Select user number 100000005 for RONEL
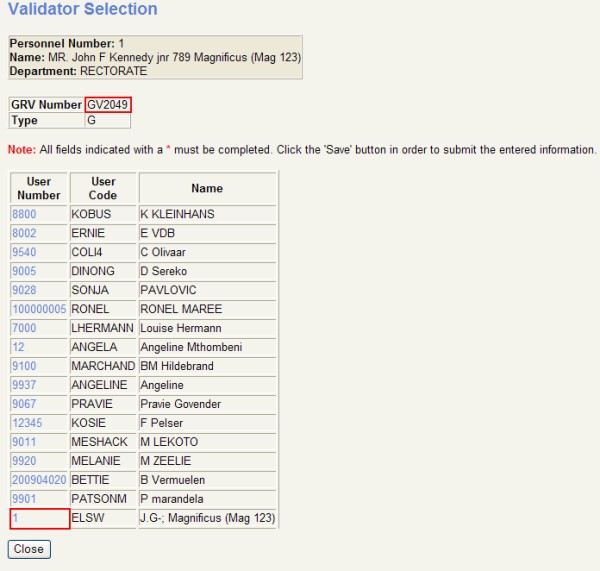This screenshot has width=600, height=571. pos(38,309)
